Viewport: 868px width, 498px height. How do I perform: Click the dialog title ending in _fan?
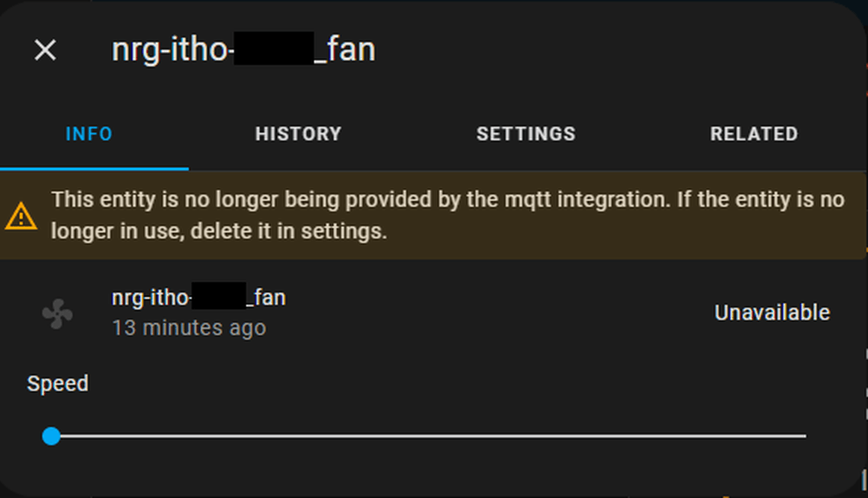tap(243, 50)
